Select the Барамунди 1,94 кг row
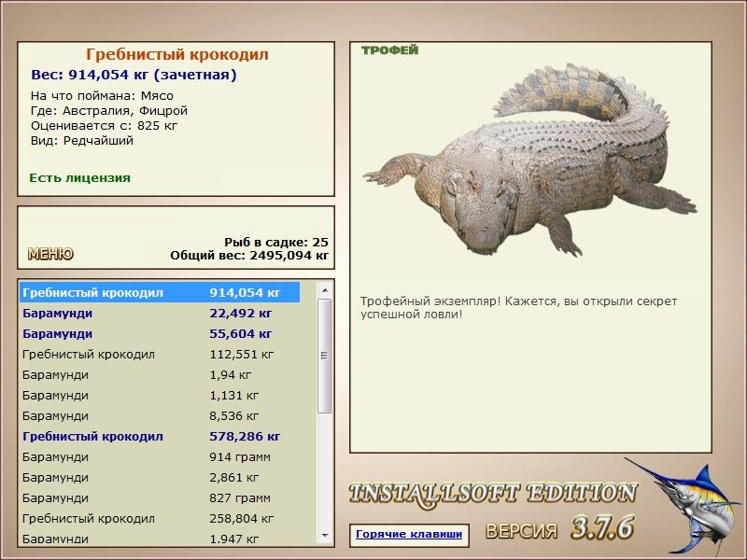Viewport: 747px width, 560px height. [x=160, y=375]
